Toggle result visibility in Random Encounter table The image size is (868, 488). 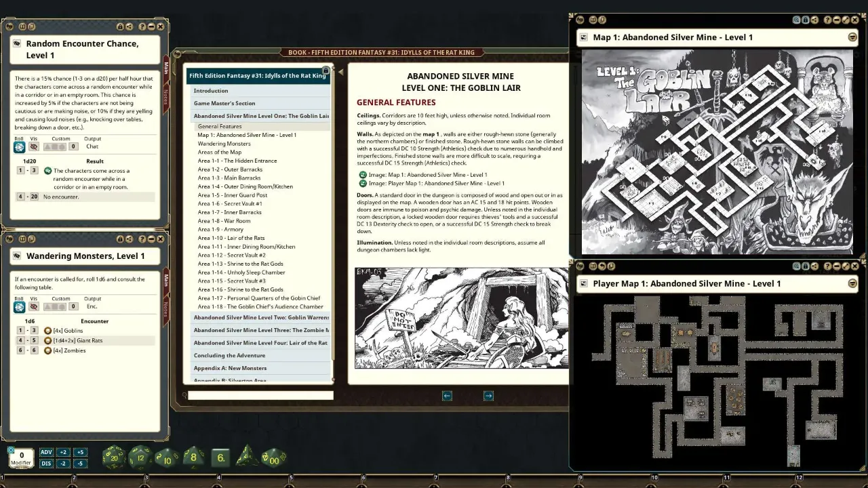[x=33, y=146]
